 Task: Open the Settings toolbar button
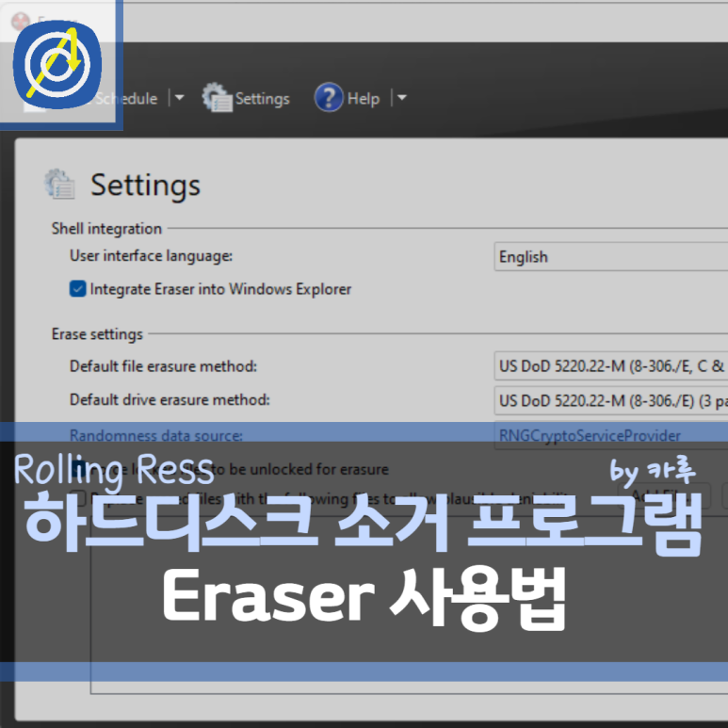coord(246,98)
